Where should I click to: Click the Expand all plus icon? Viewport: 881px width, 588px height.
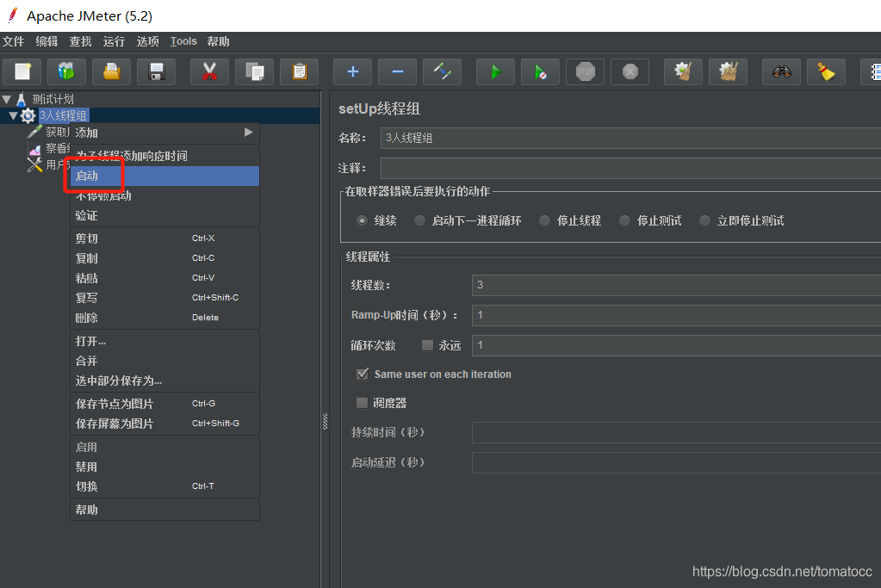(x=352, y=71)
